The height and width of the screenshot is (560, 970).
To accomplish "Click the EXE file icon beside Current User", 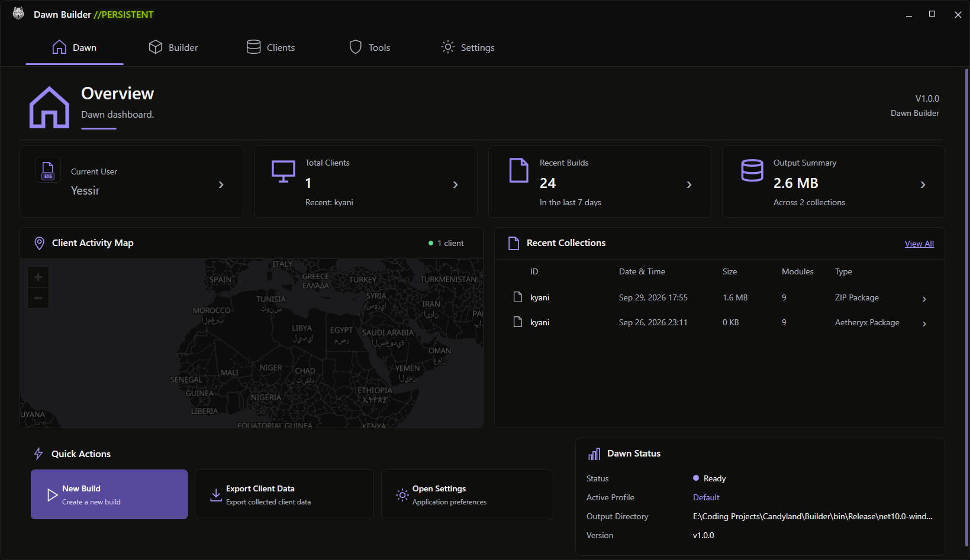I will (48, 170).
